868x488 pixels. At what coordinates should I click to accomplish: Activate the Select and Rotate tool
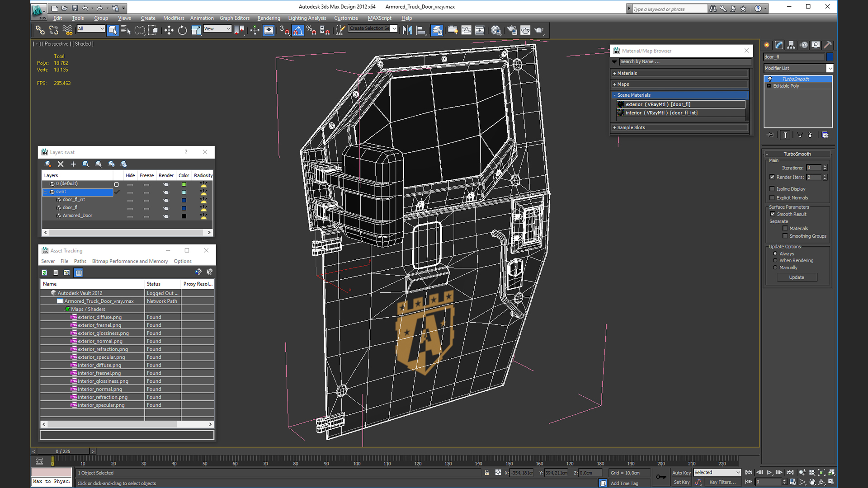(182, 30)
